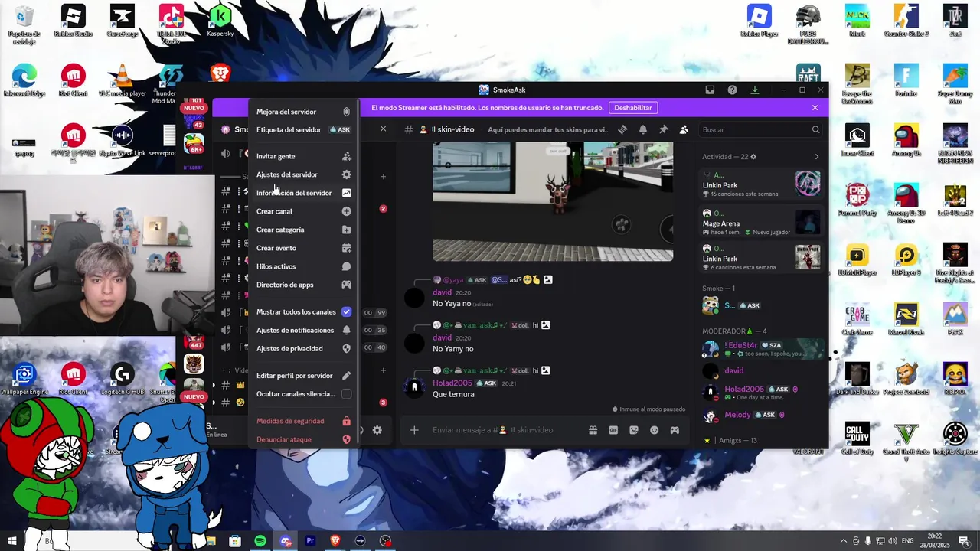The width and height of the screenshot is (980, 551).
Task: Choose Crear categoría menu entry
Action: [x=302, y=230]
